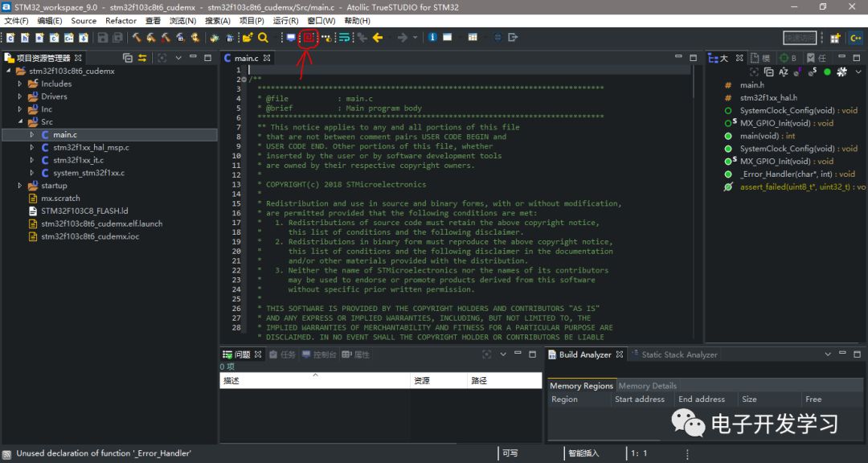The image size is (868, 463).
Task: Click the Save All toolbar icon
Action: (x=117, y=38)
